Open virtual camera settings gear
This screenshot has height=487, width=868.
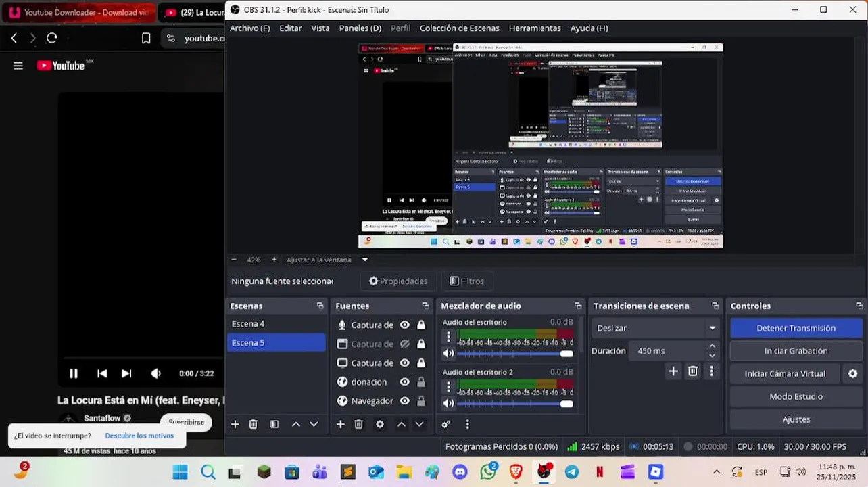[x=852, y=373]
